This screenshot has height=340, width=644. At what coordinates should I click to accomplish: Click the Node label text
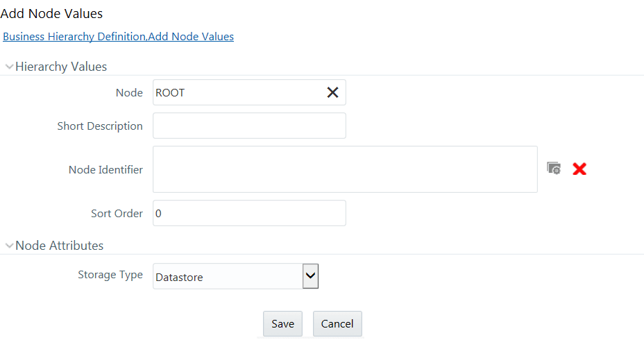click(x=129, y=93)
